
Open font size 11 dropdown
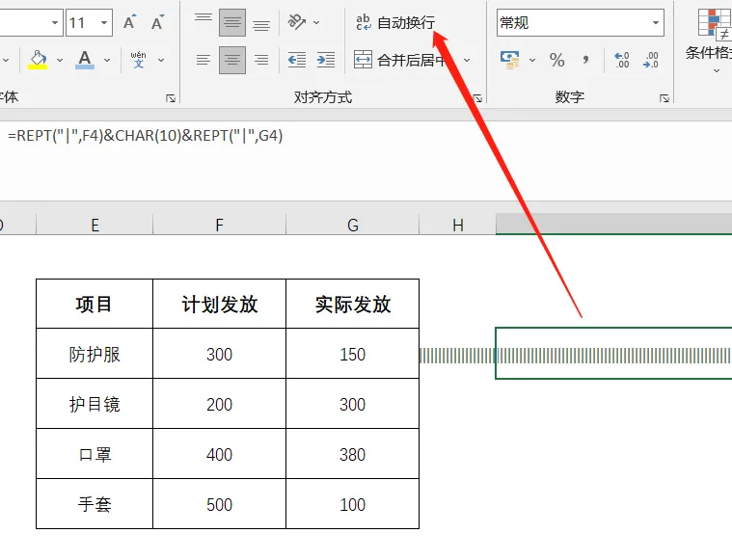(x=104, y=22)
